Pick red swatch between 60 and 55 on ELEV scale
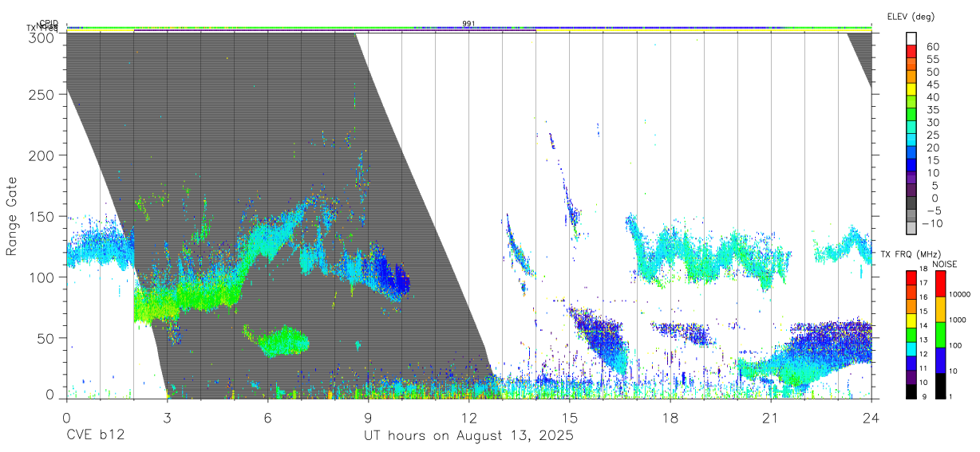The width and height of the screenshot is (980, 452). point(912,52)
